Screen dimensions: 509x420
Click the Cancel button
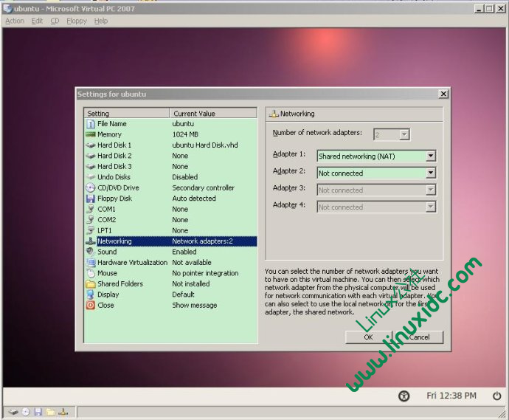[x=420, y=337]
